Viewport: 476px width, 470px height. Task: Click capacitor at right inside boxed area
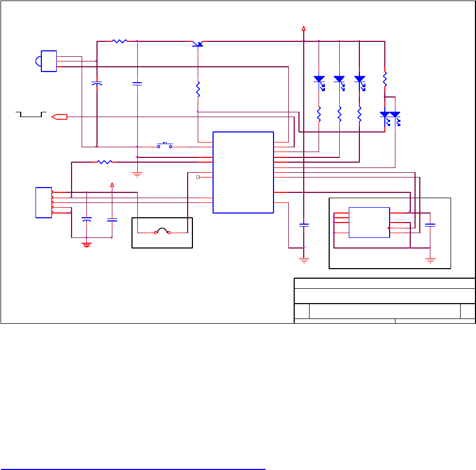point(430,225)
